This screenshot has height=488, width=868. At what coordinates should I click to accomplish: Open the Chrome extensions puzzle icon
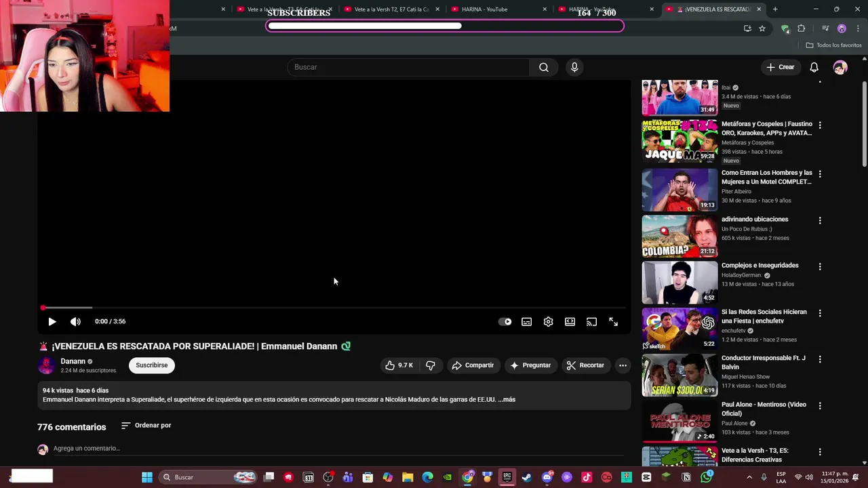[801, 28]
